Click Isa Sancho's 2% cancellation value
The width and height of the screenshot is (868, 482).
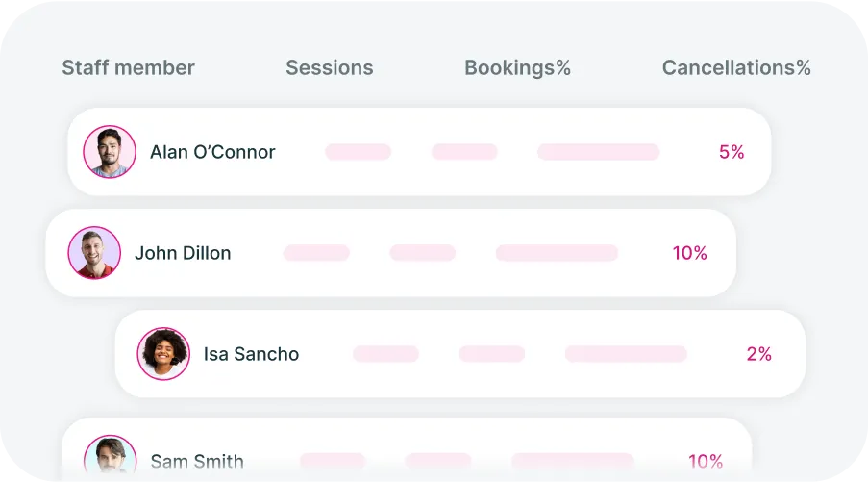click(759, 354)
